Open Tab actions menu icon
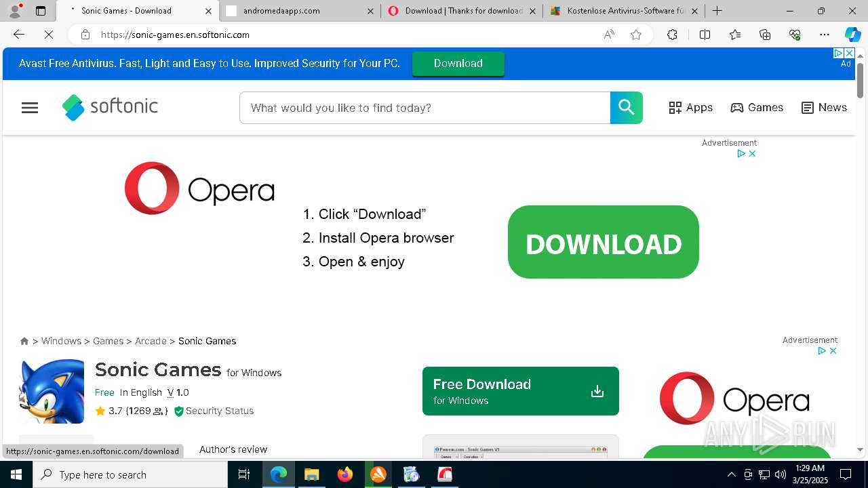The width and height of the screenshot is (868, 488). 41,11
